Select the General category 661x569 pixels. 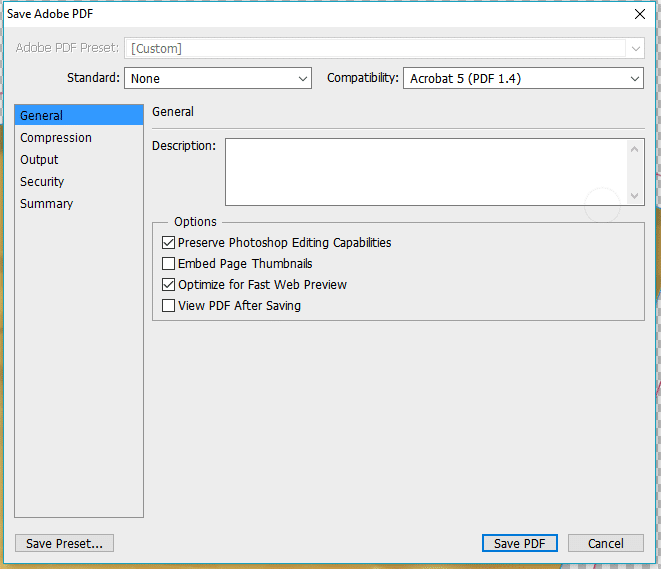click(x=79, y=115)
